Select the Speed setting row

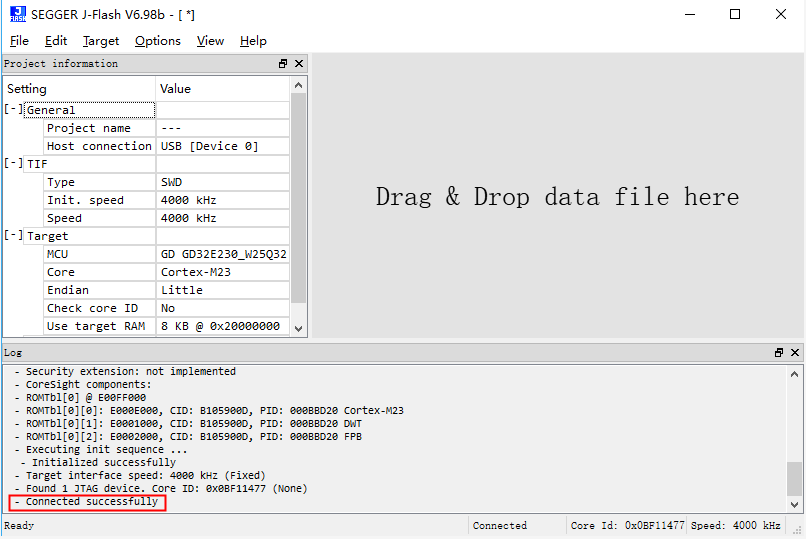click(99, 218)
